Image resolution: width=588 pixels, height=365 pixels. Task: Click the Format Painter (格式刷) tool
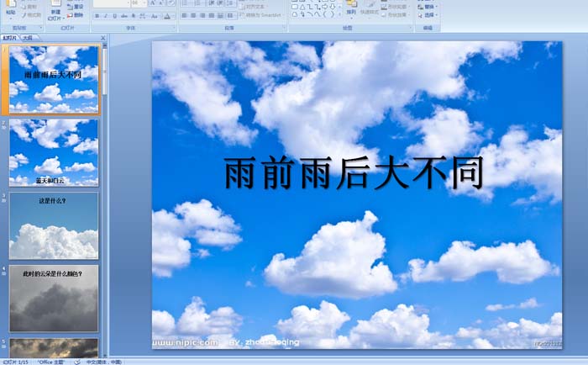tap(32, 15)
